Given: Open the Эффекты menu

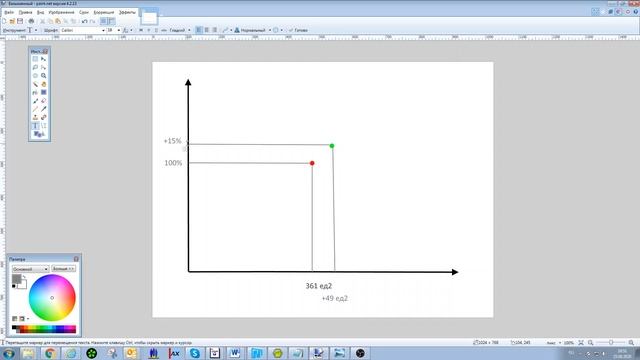Looking at the screenshot, I should [127, 13].
